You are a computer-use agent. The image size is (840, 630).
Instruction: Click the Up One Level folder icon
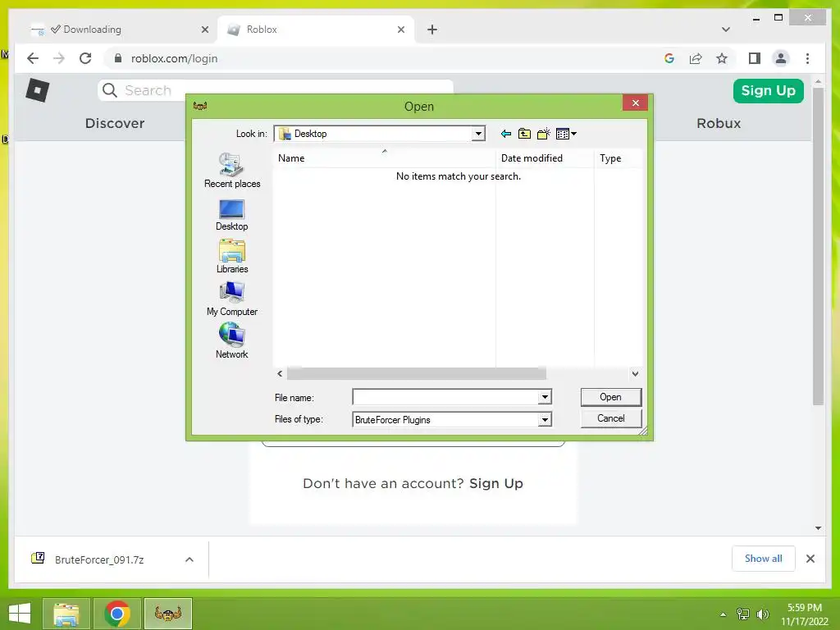pyautogui.click(x=524, y=134)
